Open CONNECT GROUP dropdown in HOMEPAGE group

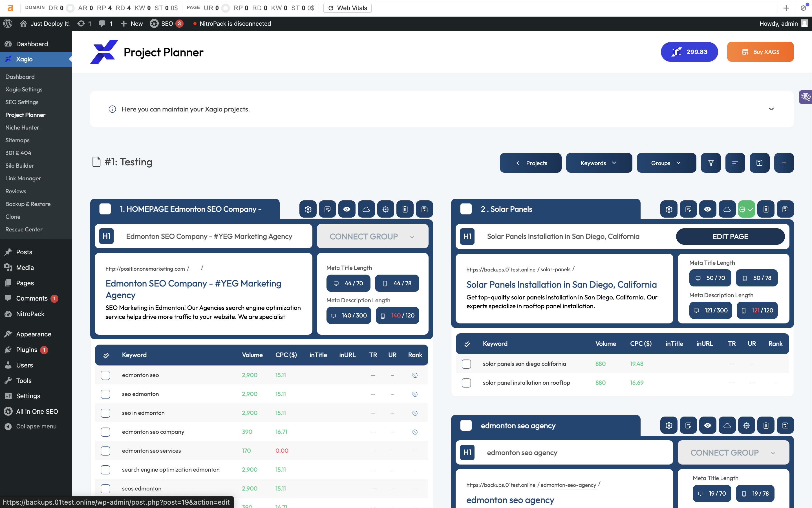pyautogui.click(x=372, y=237)
